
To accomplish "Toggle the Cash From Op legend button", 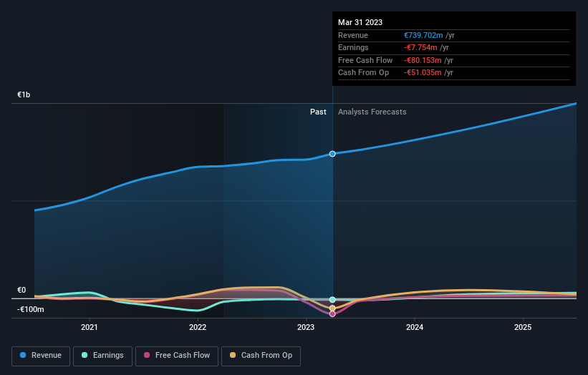I will (x=261, y=356).
